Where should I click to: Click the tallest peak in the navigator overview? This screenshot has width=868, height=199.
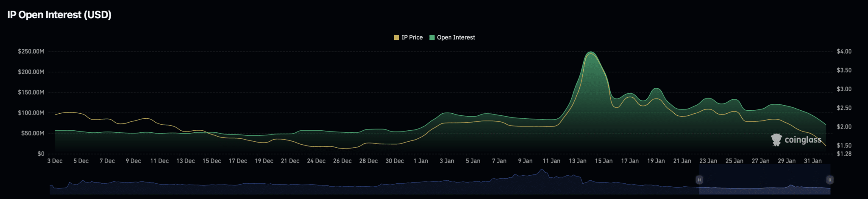pos(541,171)
